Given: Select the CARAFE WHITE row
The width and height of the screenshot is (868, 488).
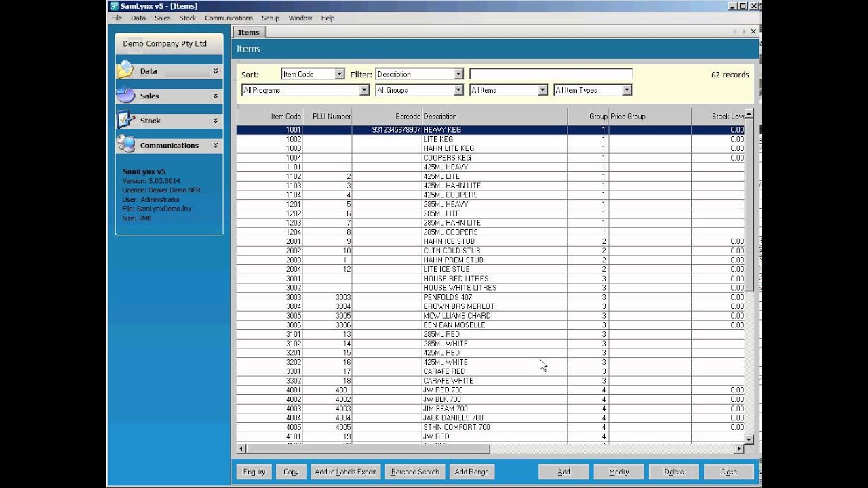Looking at the screenshot, I should [x=490, y=381].
